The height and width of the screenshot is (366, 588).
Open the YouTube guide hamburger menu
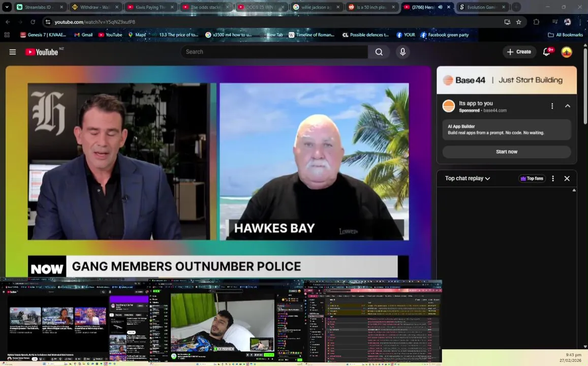coord(12,52)
